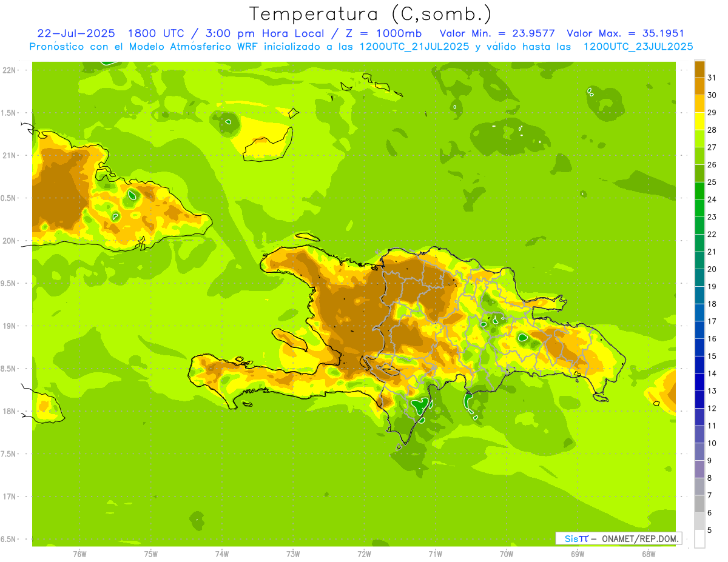The height and width of the screenshot is (562, 728).
Task: Pick the dark orange legend band above 31
Action: coord(699,69)
